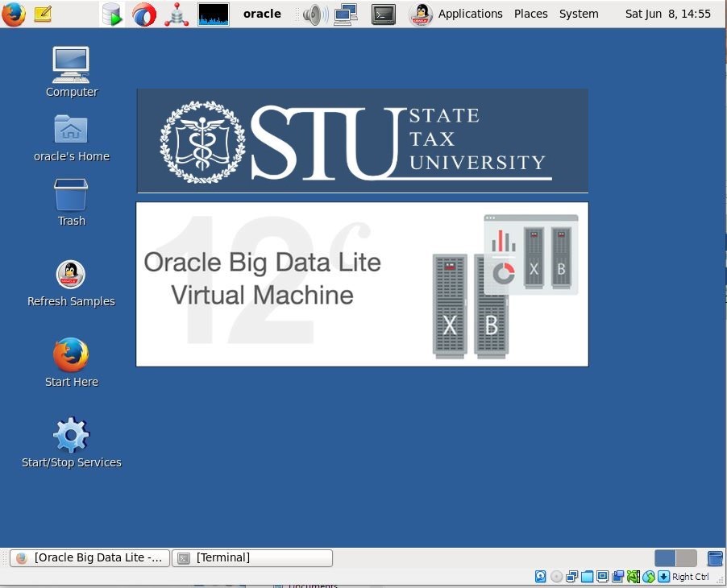
Task: Click the State Tax University logo banner
Action: 363,141
